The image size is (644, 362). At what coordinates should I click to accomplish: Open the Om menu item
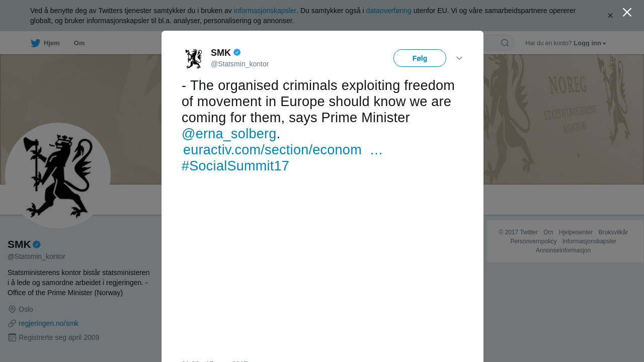click(79, 43)
